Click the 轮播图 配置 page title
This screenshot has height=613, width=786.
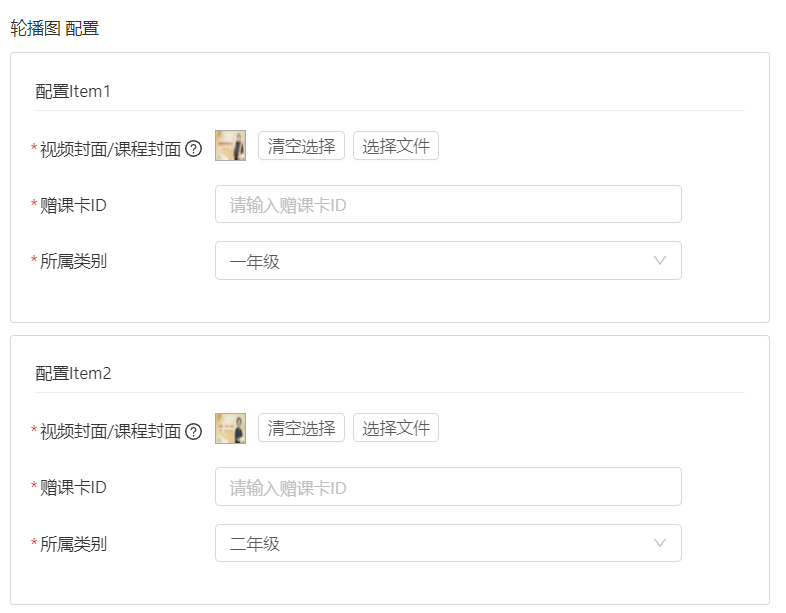pos(55,28)
